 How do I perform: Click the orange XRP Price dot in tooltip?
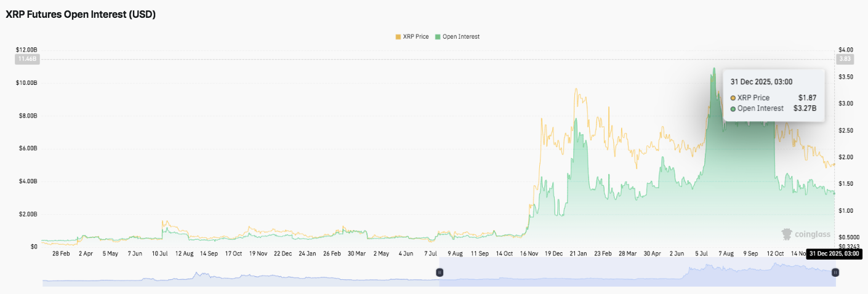point(733,98)
